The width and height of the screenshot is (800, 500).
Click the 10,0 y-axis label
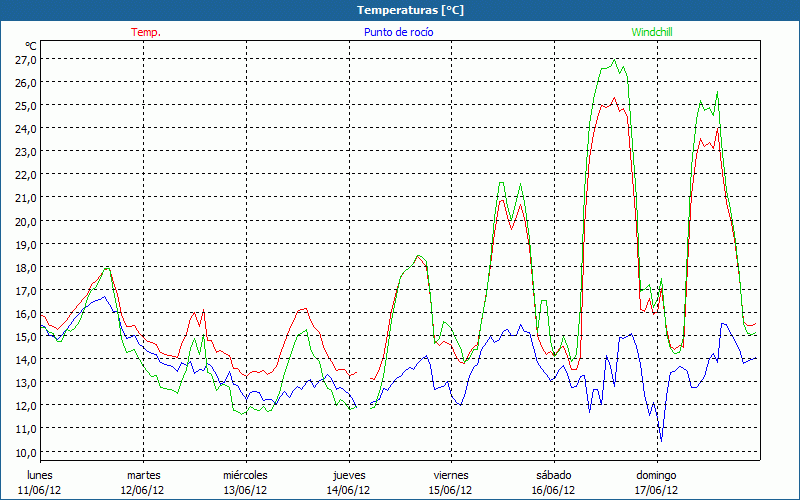click(x=26, y=451)
